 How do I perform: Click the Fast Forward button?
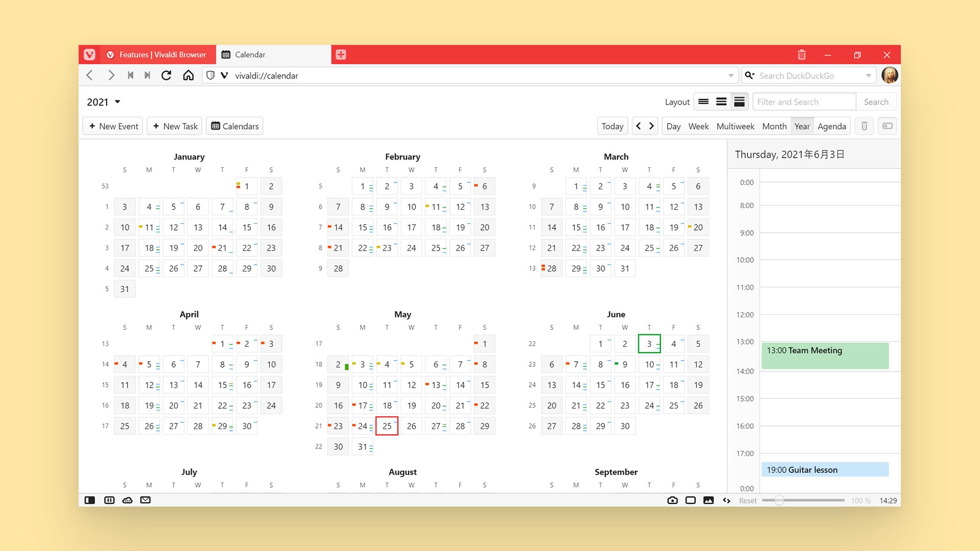[147, 76]
